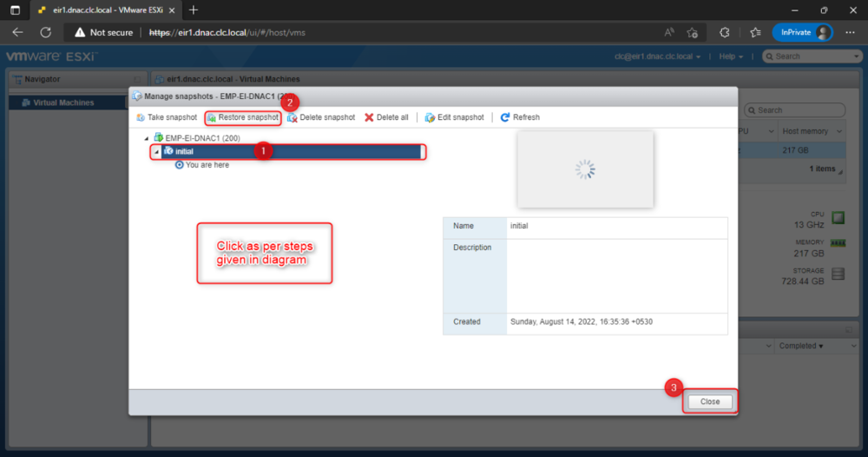Close the Manage snapshots dialog

point(710,401)
